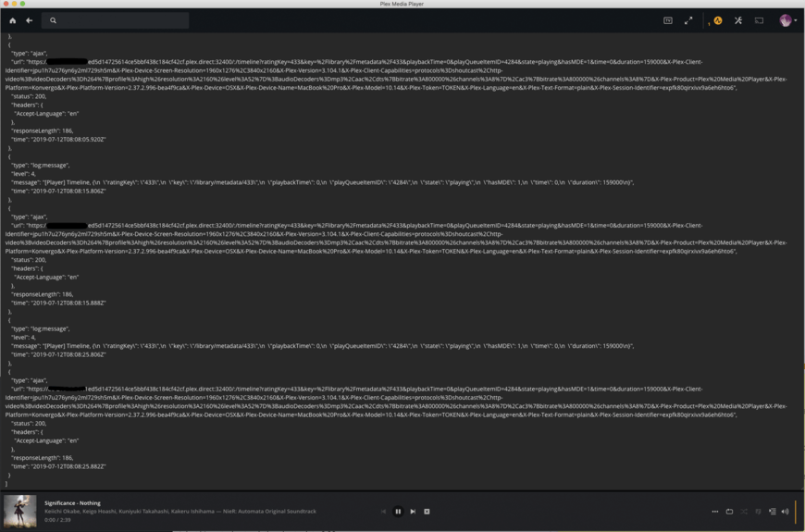Adjust the orange volume level bar
The height and width of the screenshot is (532, 805).
tap(796, 512)
